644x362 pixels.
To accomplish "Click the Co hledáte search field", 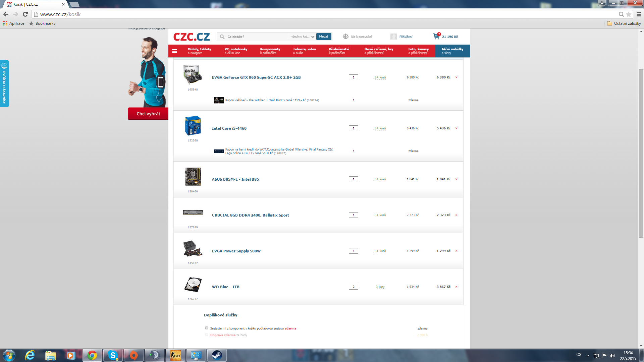I will (x=257, y=37).
